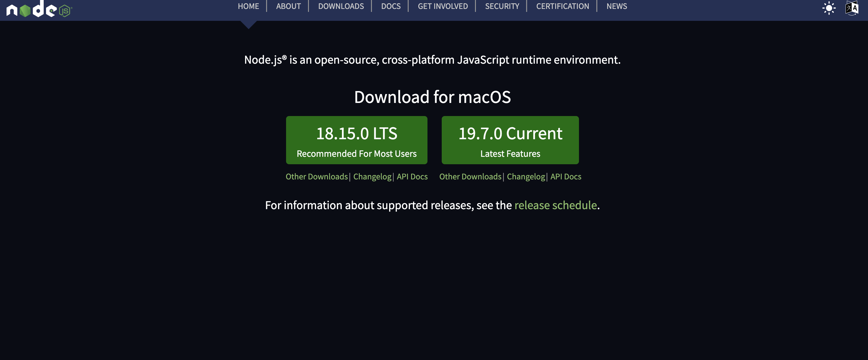Open API Docs for Current release

565,176
